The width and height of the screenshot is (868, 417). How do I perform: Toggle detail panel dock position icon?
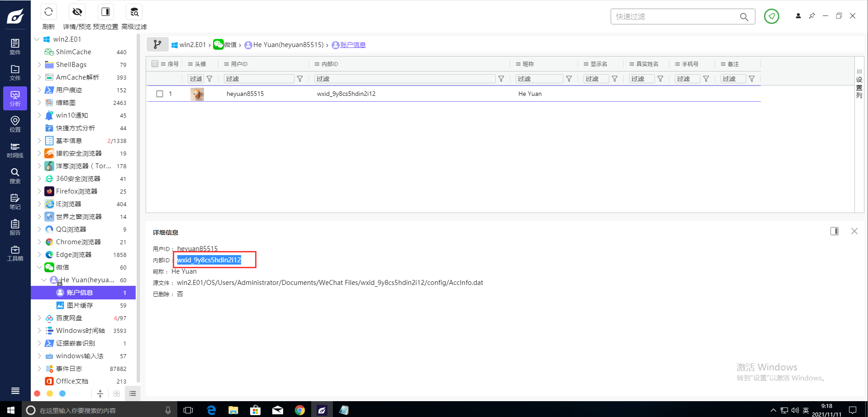coord(835,231)
